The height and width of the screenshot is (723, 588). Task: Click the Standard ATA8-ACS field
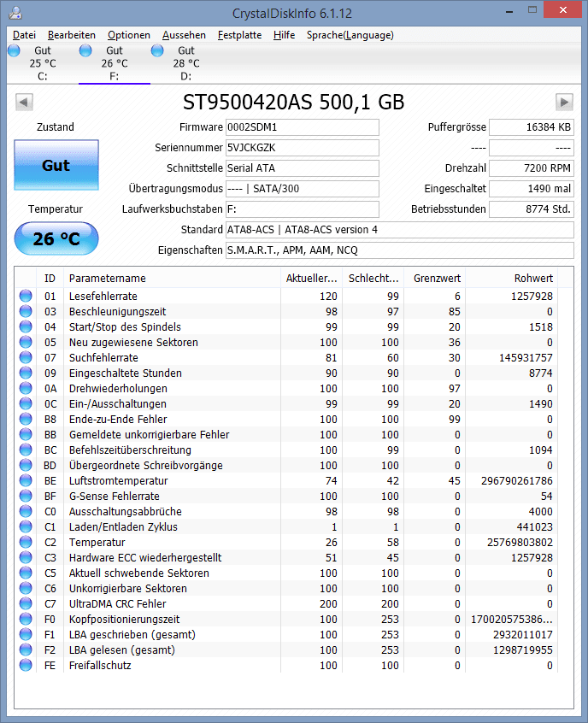point(399,230)
